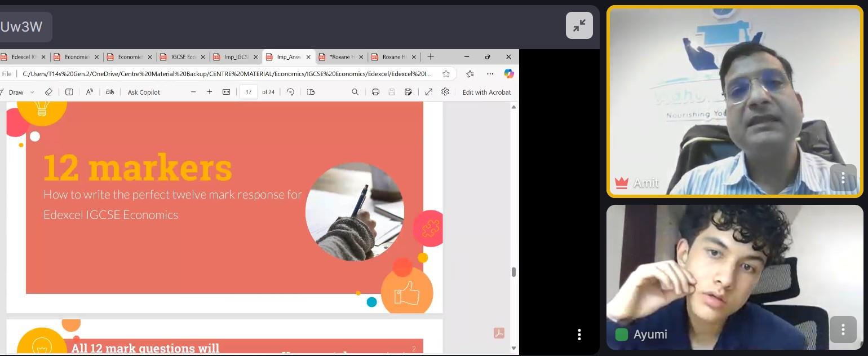
Task: Add this page to favorites star
Action: (x=446, y=74)
